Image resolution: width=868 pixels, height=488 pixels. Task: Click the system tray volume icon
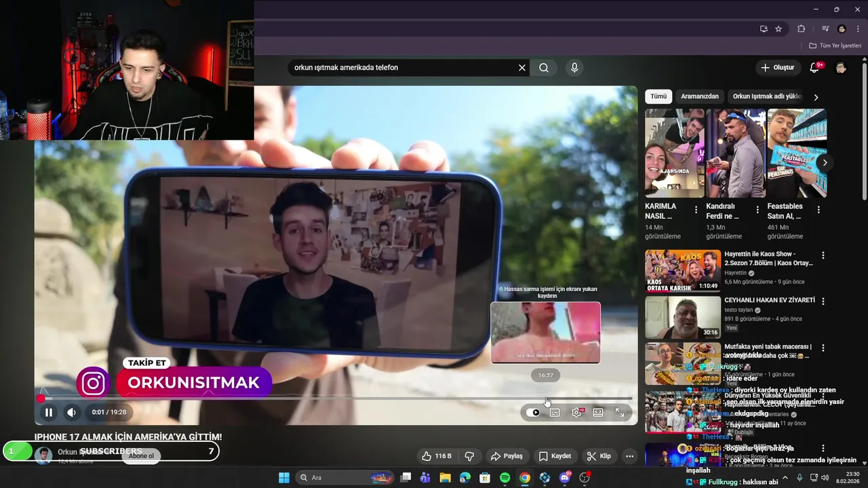(x=826, y=478)
